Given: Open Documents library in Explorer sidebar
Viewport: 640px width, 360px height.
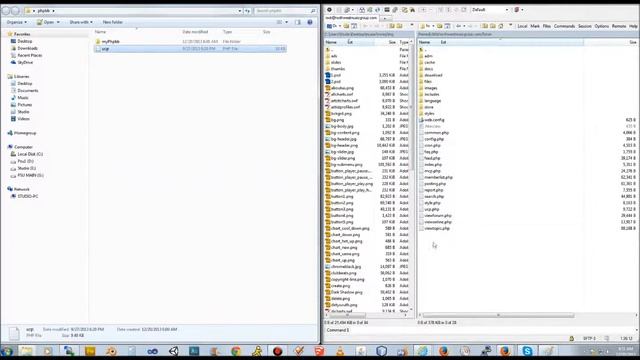Looking at the screenshot, I should tap(28, 91).
